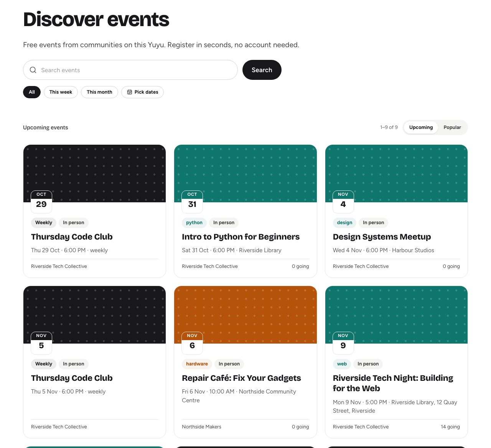Viewport: 491px width, 448px height.
Task: Click 'Sat 31 Oct · 6:00 PM · Riverside Library'
Action: click(232, 250)
